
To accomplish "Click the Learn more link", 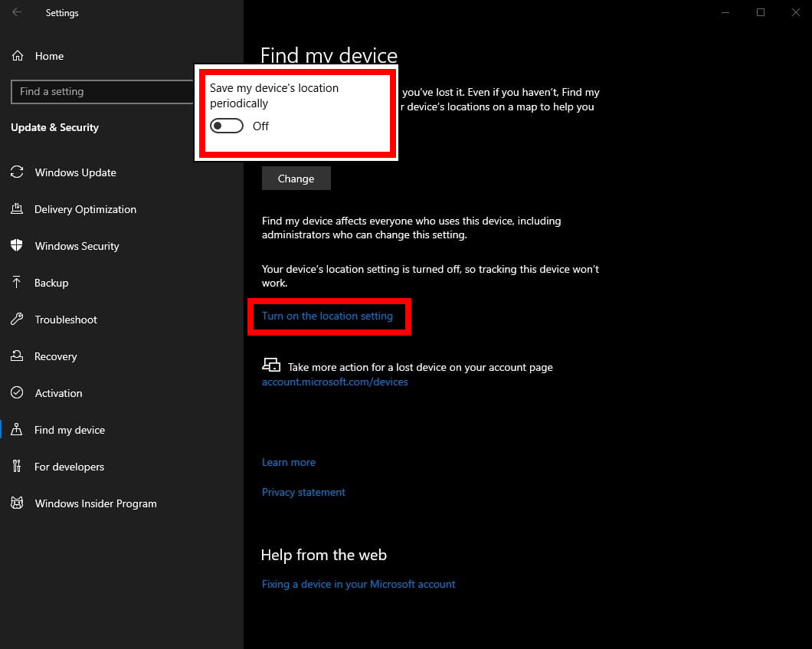I will pyautogui.click(x=289, y=462).
